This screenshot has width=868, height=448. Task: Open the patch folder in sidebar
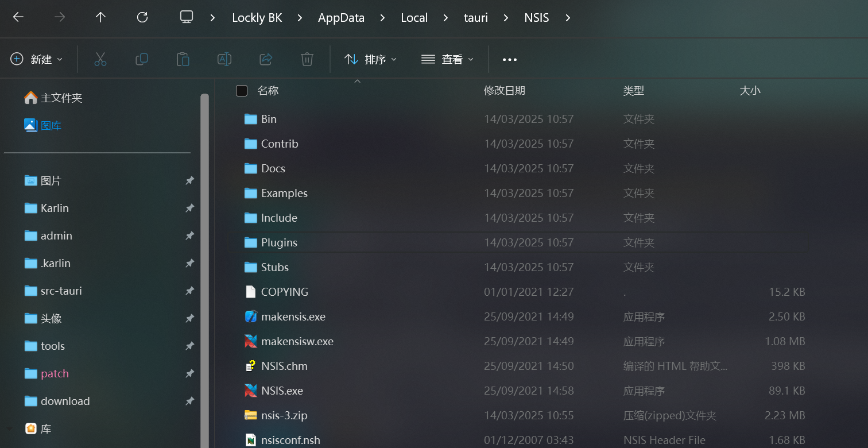click(x=55, y=373)
